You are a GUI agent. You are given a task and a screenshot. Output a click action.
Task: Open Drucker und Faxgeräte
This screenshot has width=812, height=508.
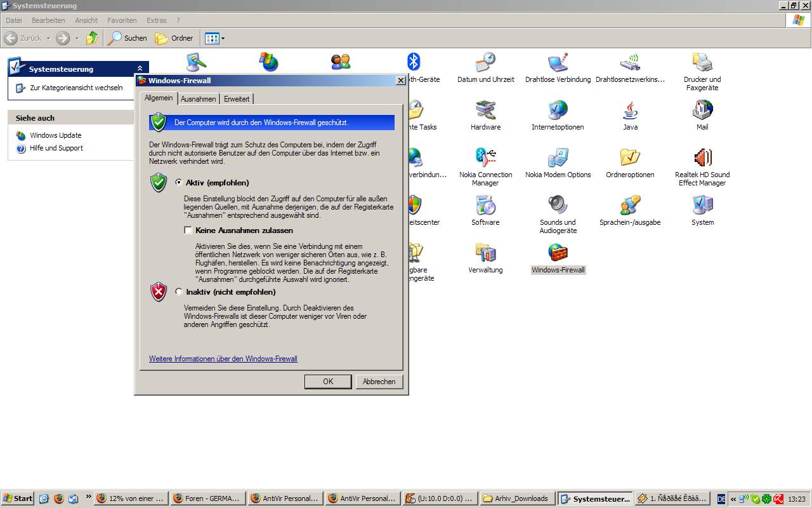[x=702, y=72]
